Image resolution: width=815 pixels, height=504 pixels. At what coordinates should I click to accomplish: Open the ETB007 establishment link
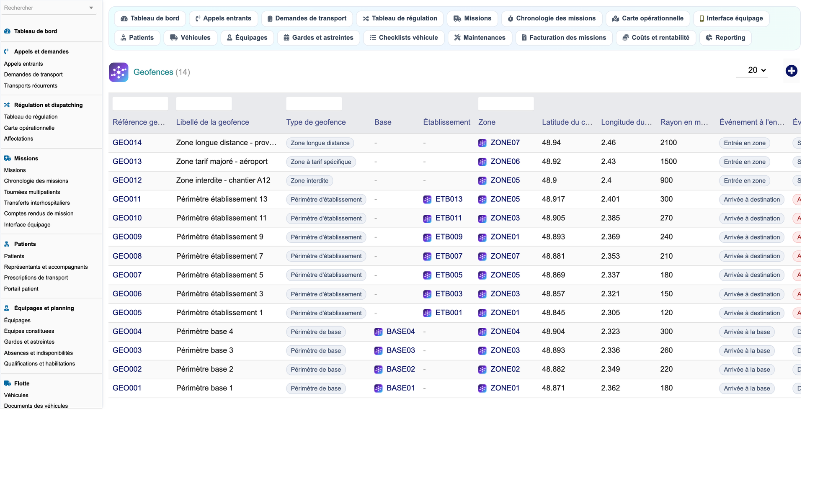(x=449, y=256)
